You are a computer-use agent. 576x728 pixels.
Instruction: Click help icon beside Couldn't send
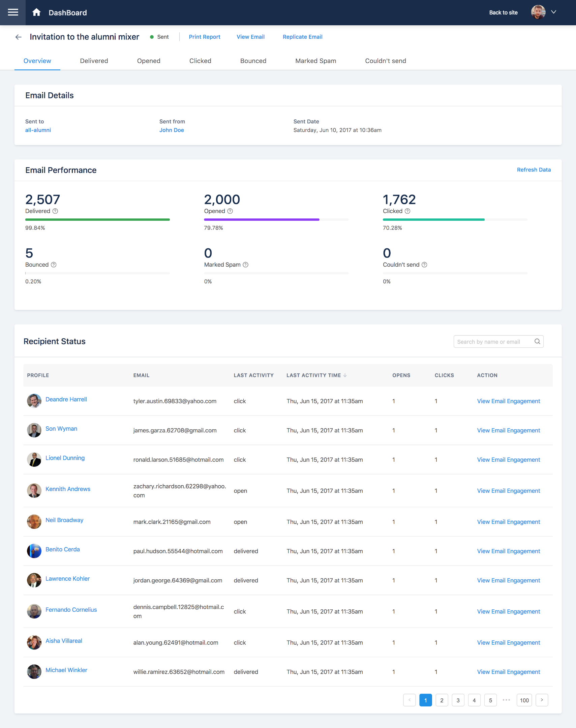pos(424,265)
